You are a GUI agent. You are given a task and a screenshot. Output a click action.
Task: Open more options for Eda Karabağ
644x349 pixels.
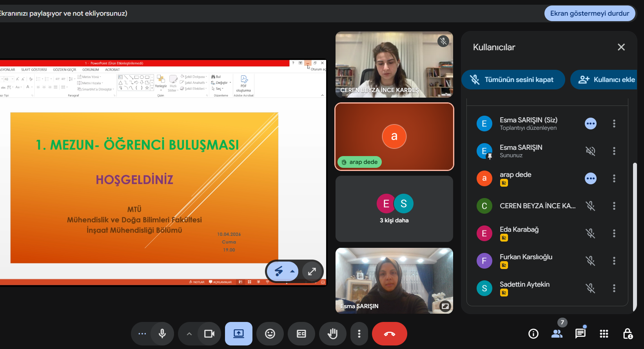(614, 233)
